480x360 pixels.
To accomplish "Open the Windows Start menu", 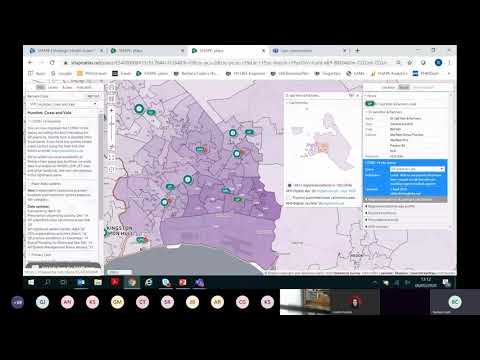I will click(x=31, y=283).
